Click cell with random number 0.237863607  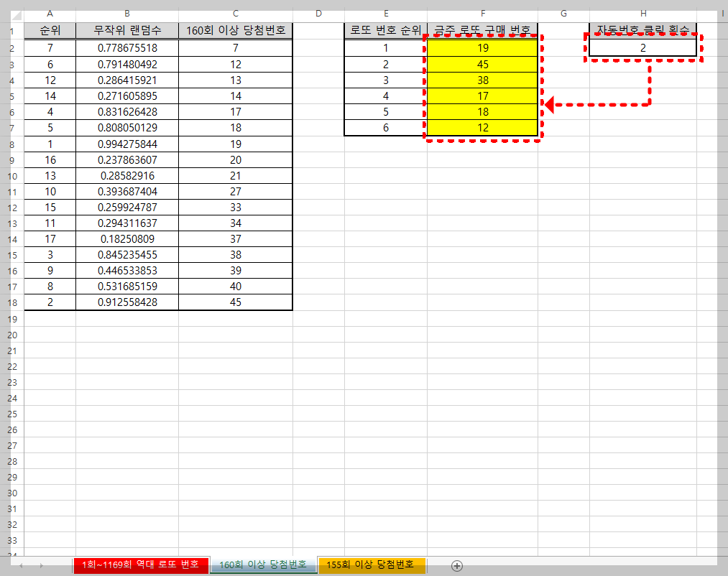click(127, 159)
